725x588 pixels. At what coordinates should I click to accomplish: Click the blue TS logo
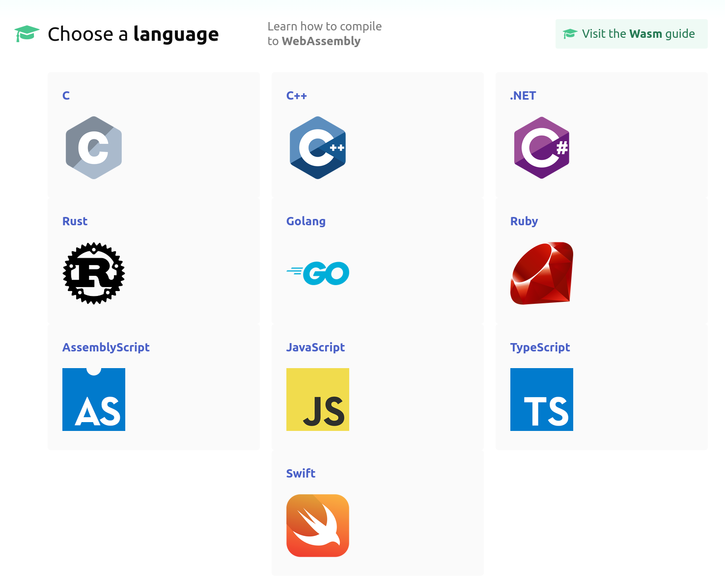[542, 400]
